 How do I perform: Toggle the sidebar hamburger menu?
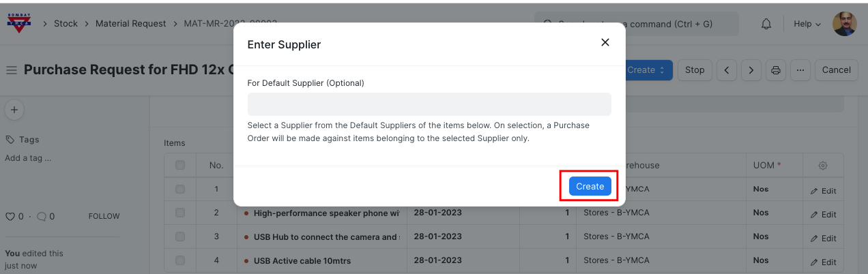(x=12, y=70)
